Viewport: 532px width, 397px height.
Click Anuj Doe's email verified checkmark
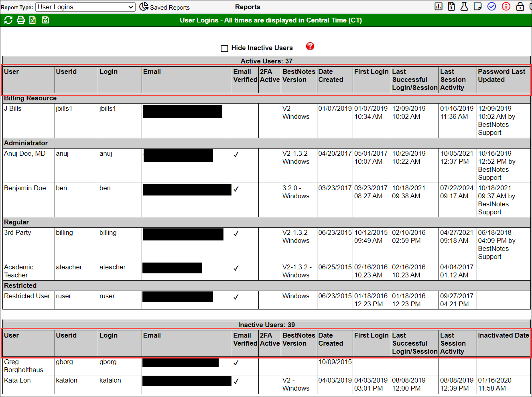coord(236,155)
